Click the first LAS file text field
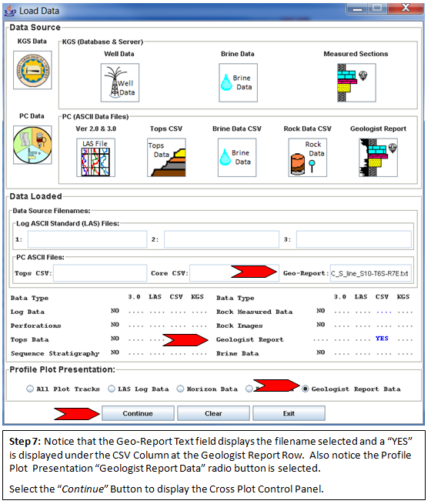431x504 pixels. 87,239
